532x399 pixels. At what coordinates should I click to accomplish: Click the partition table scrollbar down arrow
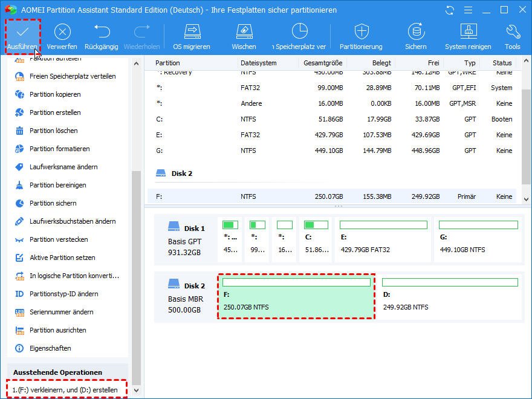pyautogui.click(x=526, y=199)
